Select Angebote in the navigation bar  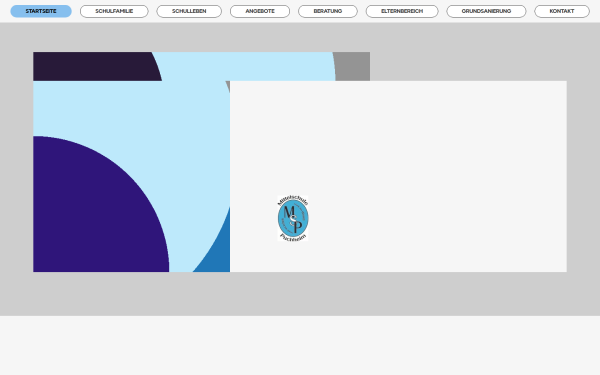260,11
